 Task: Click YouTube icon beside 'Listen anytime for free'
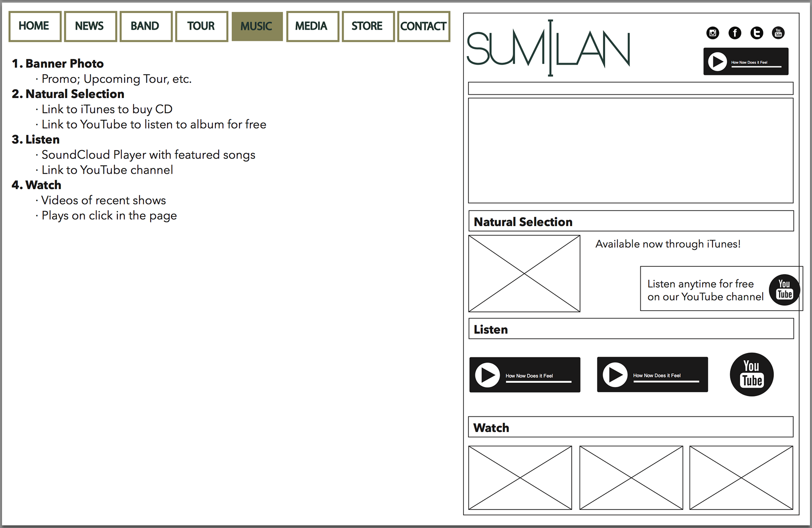784,290
